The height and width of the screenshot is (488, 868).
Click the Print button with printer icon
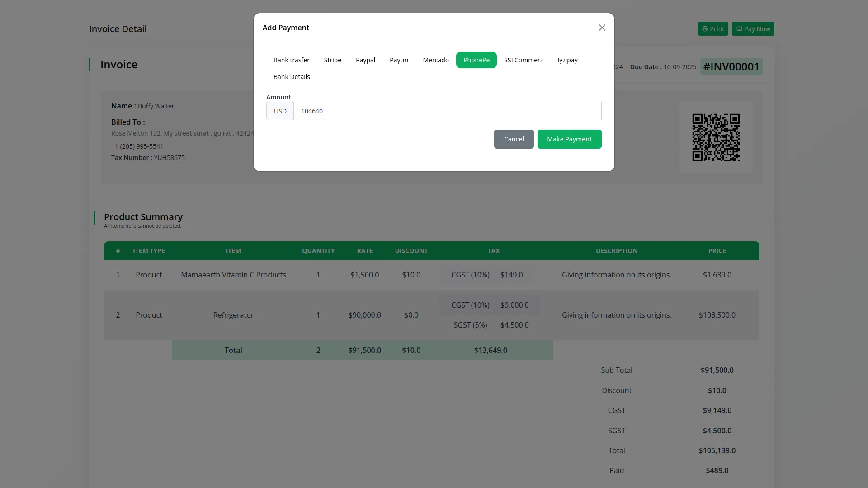pyautogui.click(x=712, y=29)
